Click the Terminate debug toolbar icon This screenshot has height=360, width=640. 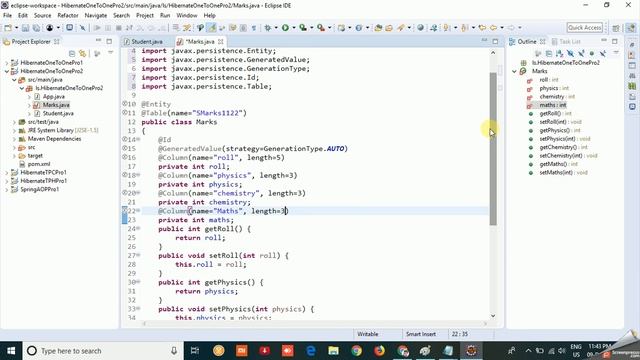(118, 28)
